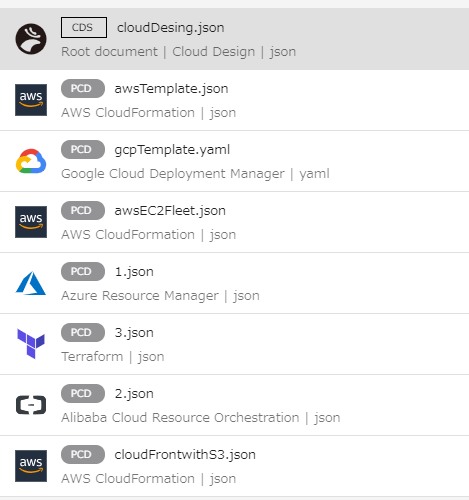Select awsEC2Fleet.json in the list
The width and height of the screenshot is (469, 500).
170,211
